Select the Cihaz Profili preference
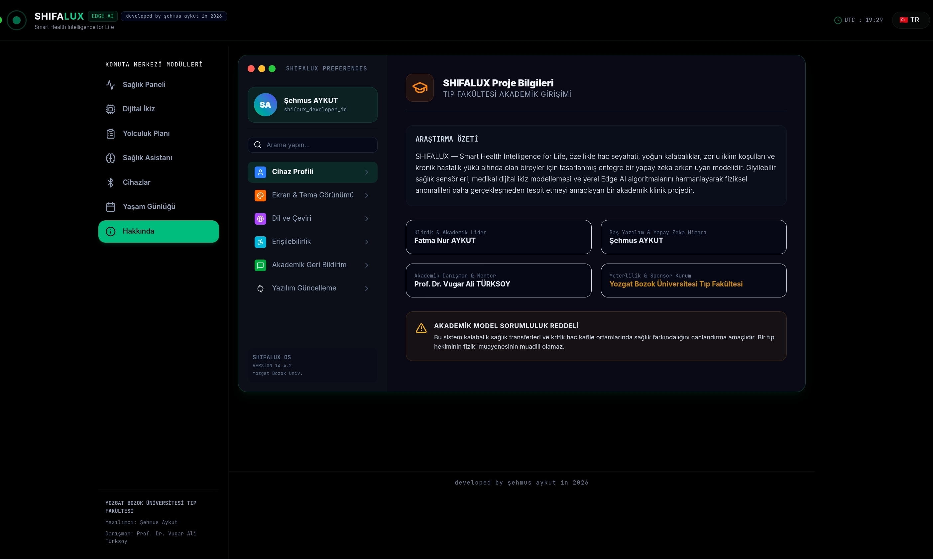This screenshot has width=933, height=560. click(312, 172)
